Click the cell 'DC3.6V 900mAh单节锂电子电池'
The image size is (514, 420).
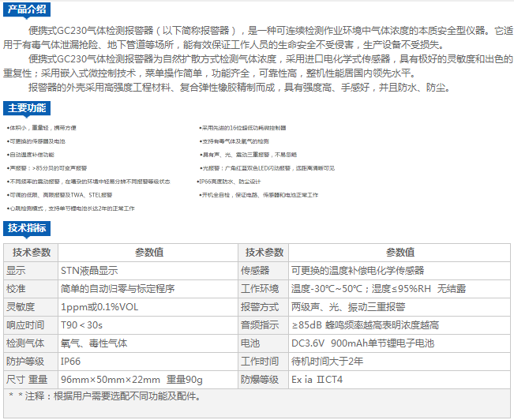(x=400, y=343)
